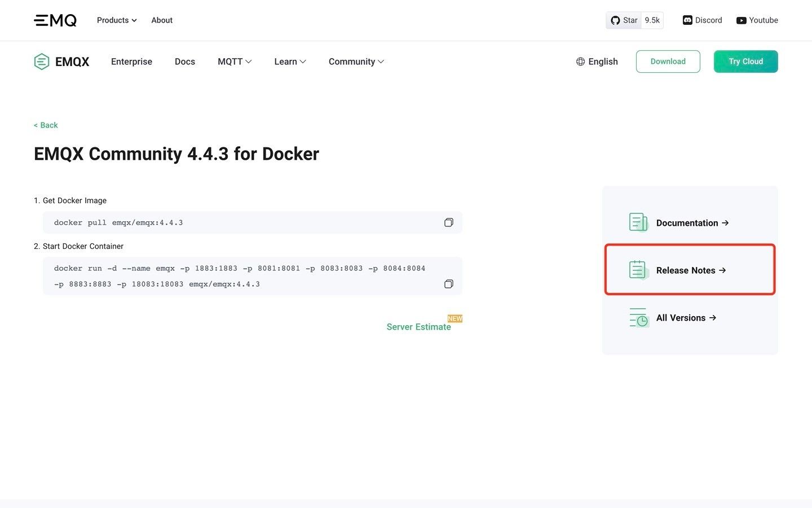This screenshot has height=508, width=812.
Task: Open the Enterprise menu item
Action: click(131, 62)
